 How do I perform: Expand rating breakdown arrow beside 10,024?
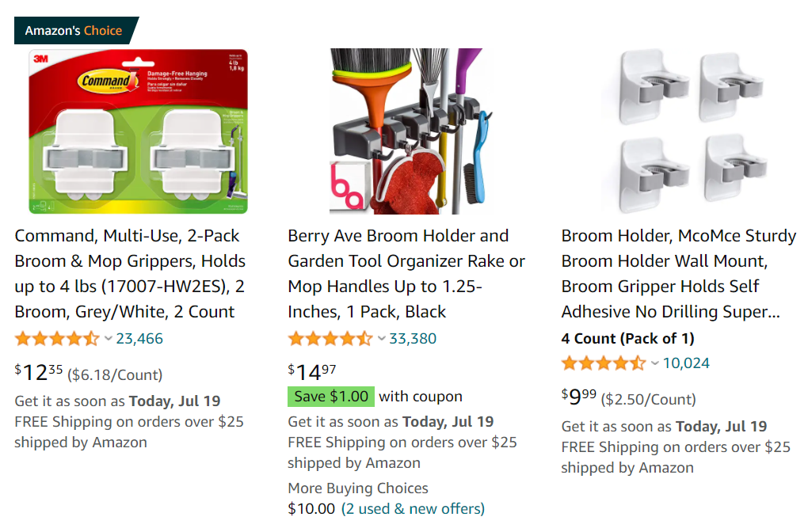[655, 363]
